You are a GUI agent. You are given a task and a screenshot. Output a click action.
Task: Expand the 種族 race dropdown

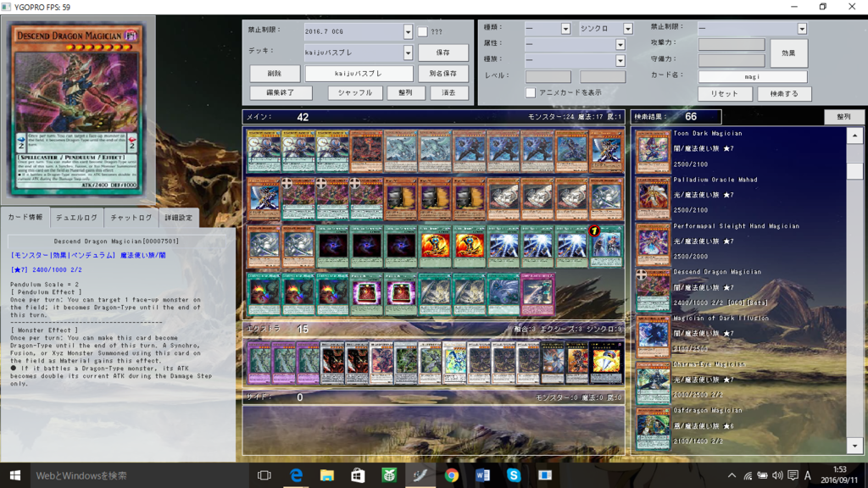[x=576, y=60]
